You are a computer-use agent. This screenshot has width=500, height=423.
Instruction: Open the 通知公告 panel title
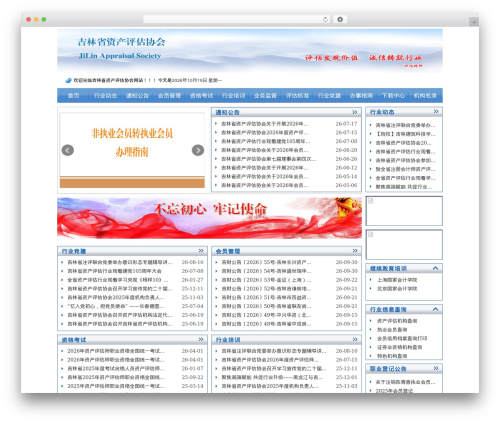pos(227,112)
